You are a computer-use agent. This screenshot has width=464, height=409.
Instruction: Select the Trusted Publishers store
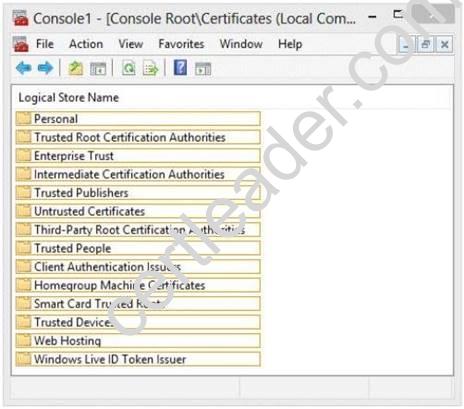click(138, 193)
